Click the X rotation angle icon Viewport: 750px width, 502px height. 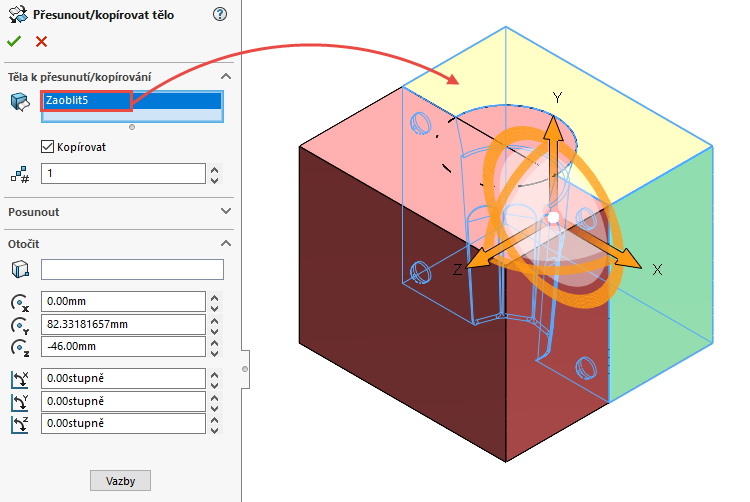pos(20,380)
